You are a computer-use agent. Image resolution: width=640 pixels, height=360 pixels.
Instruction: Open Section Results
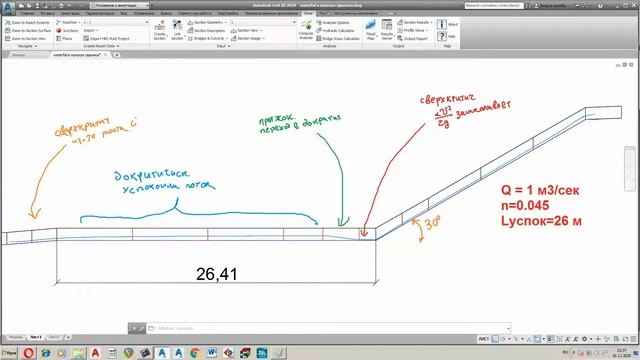pyautogui.click(x=414, y=22)
